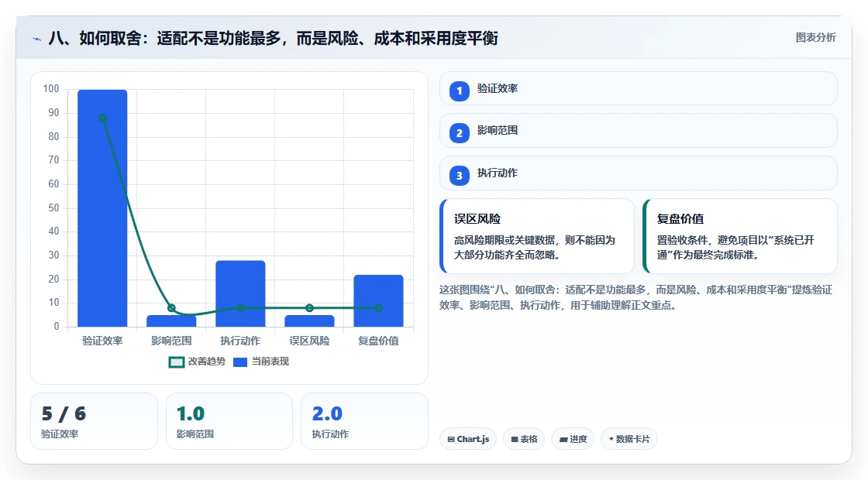
Task: Open the 1.0 影响范围 stat card
Action: (229, 421)
